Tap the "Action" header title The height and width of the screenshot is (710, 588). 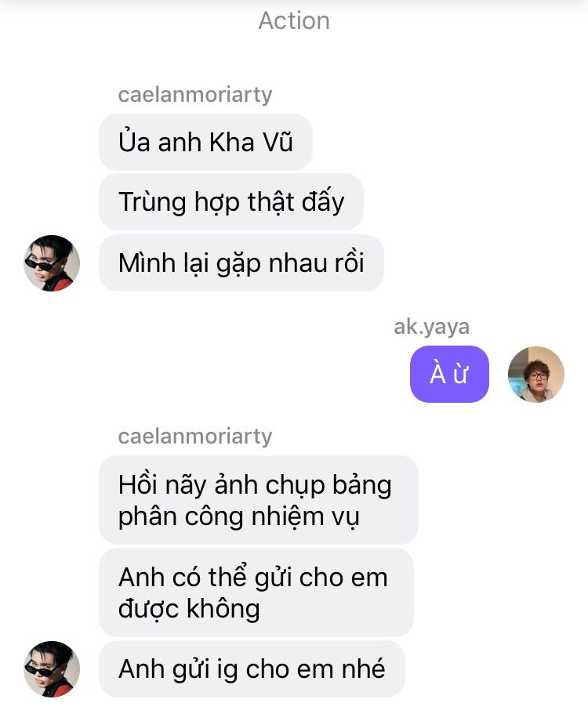pyautogui.click(x=294, y=21)
